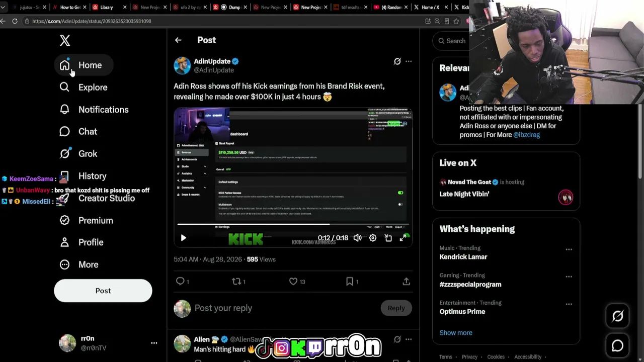The width and height of the screenshot is (644, 362).
Task: Play the Kick earnings video
Action: point(183,238)
